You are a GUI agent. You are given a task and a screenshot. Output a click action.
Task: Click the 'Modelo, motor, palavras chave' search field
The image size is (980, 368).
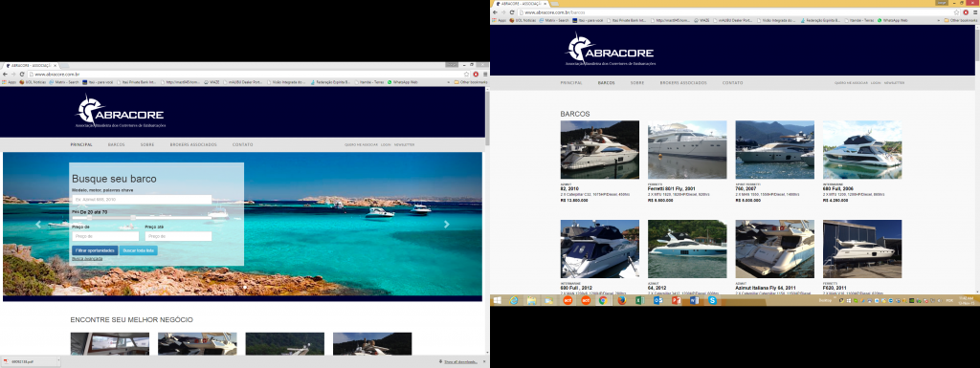[142, 200]
